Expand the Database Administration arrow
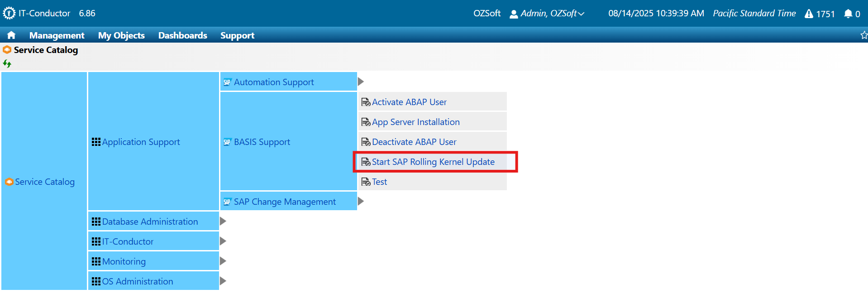The height and width of the screenshot is (294, 868). pyautogui.click(x=223, y=222)
